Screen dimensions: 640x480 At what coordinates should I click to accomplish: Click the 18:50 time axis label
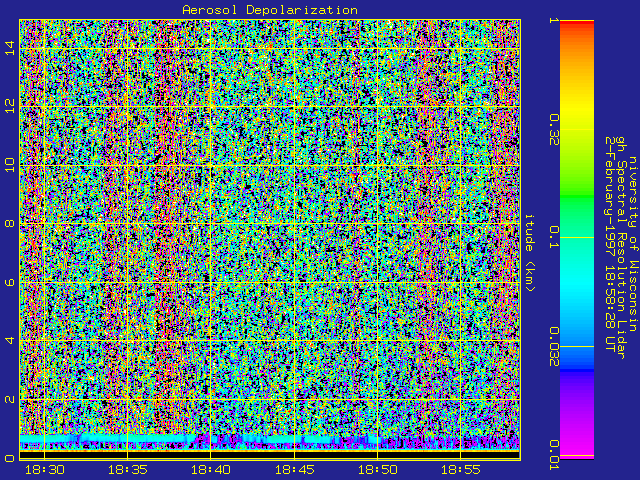tap(378, 469)
